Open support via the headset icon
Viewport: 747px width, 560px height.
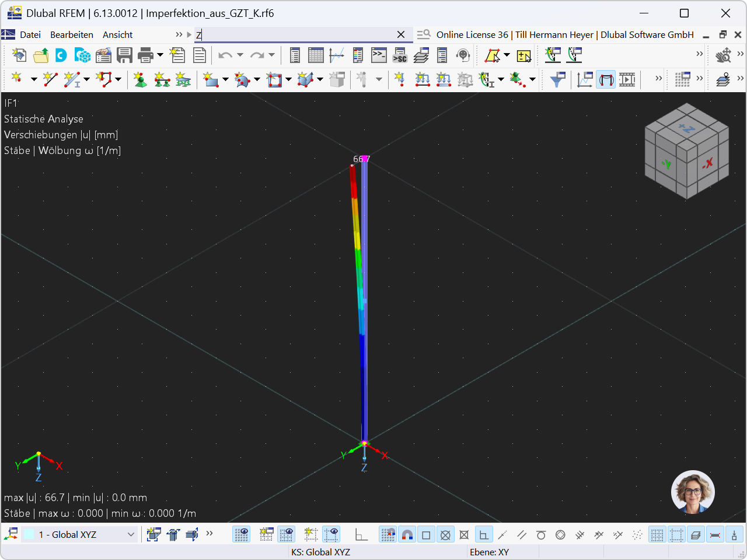coord(463,55)
